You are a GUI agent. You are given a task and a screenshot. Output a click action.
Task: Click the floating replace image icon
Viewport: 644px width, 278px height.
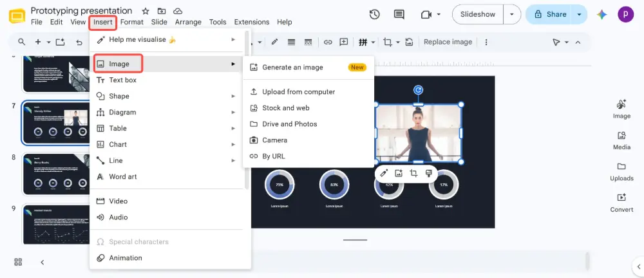(x=399, y=173)
